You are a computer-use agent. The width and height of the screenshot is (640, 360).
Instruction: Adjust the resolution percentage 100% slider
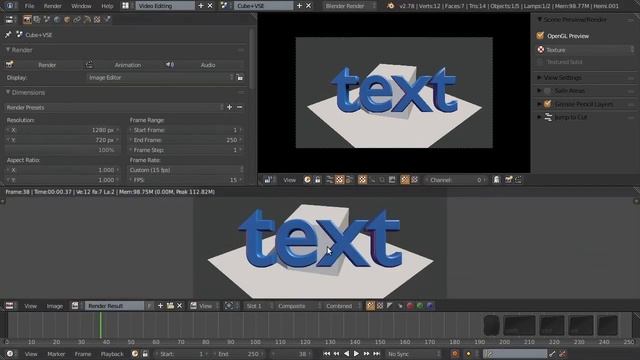[63, 150]
